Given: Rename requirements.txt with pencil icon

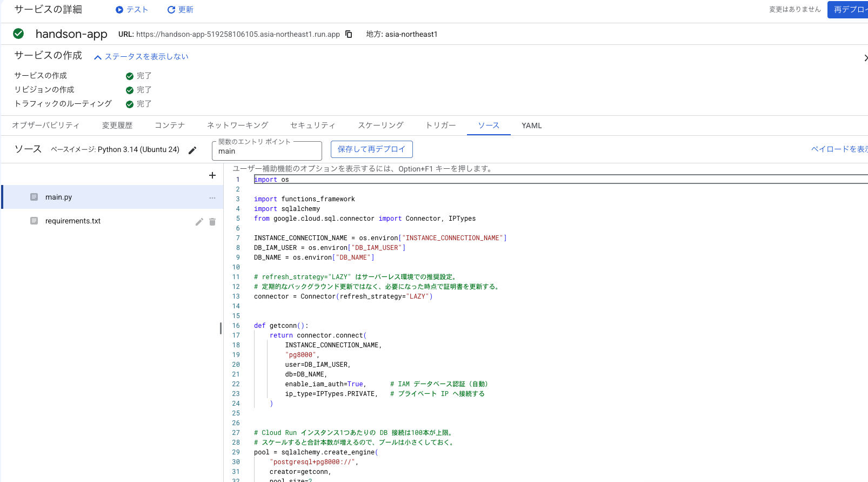Looking at the screenshot, I should point(199,221).
